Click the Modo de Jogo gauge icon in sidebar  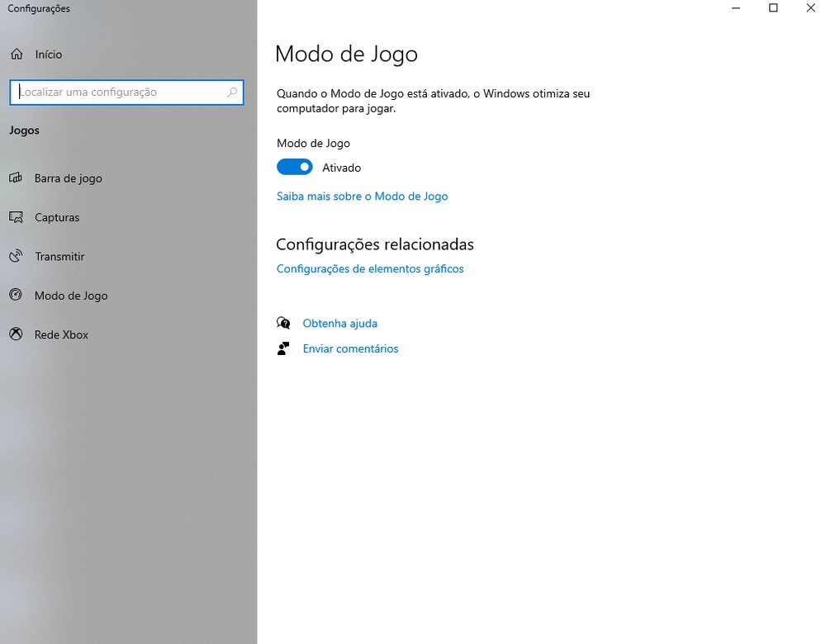click(x=16, y=295)
